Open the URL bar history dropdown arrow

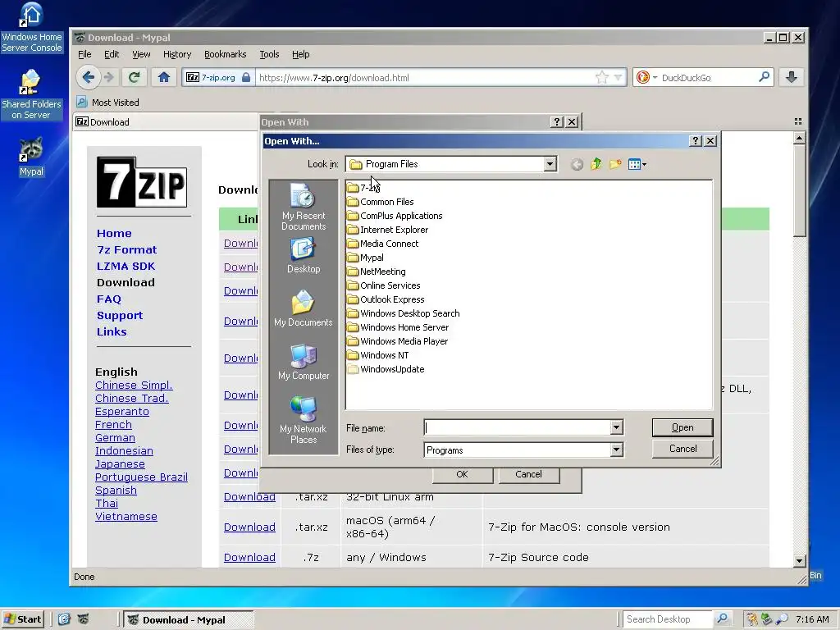point(618,78)
